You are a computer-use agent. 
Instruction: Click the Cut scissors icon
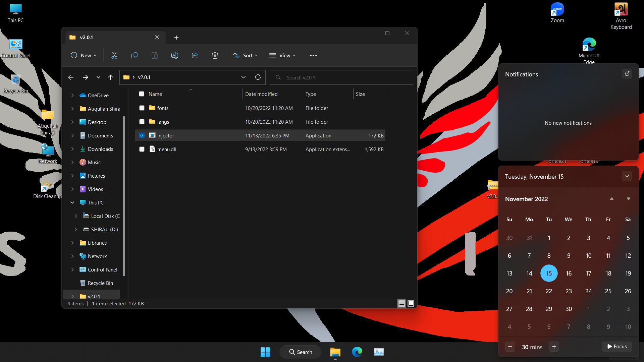coord(114,55)
